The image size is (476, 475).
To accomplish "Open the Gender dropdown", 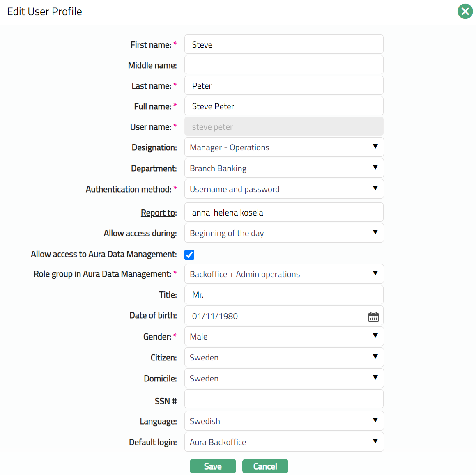I will (284, 337).
